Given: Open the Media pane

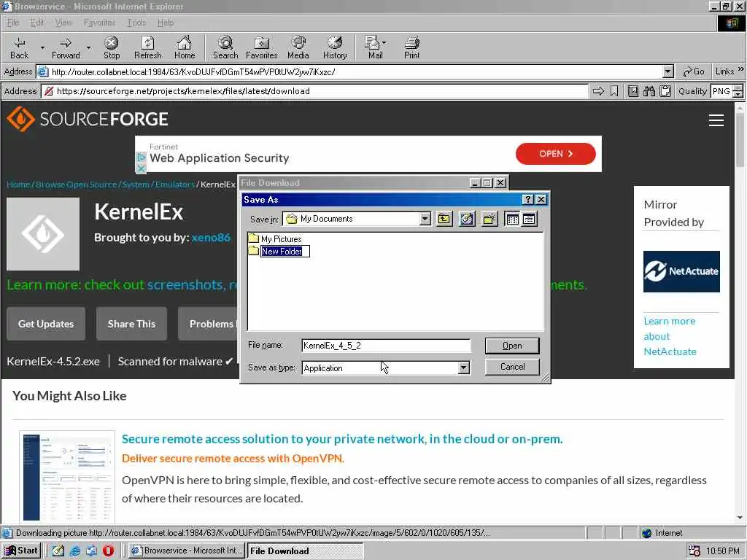Looking at the screenshot, I should (x=298, y=48).
